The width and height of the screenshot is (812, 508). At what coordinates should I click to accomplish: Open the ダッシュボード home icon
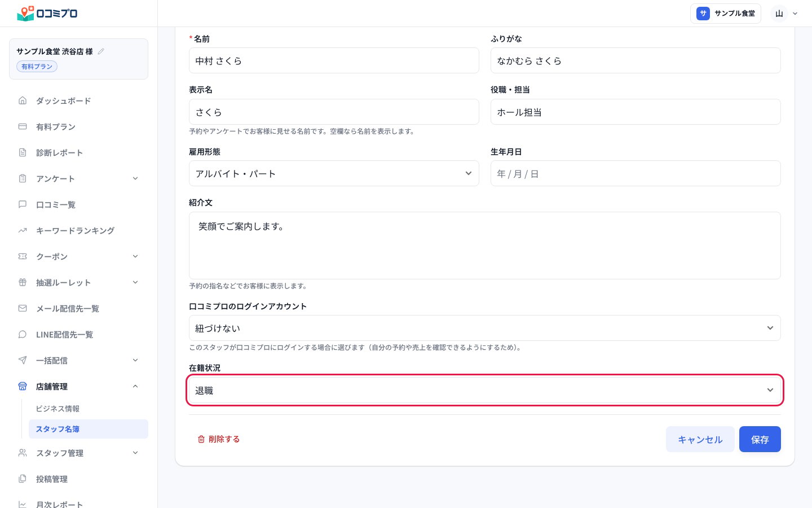pos(23,100)
